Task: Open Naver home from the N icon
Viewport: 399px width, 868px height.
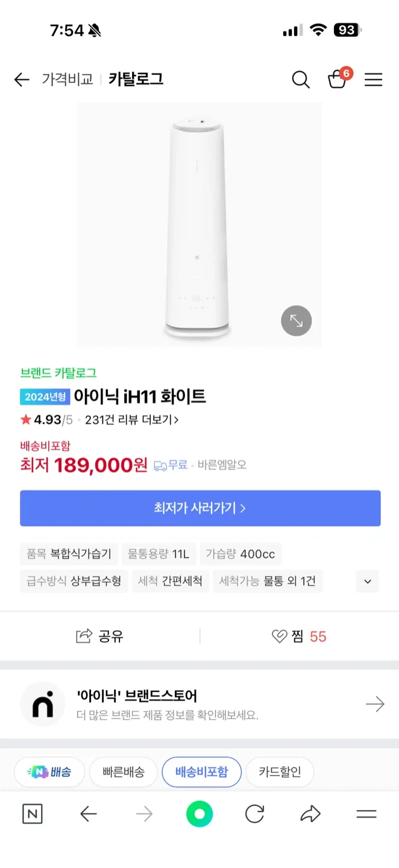Action: pyautogui.click(x=33, y=814)
